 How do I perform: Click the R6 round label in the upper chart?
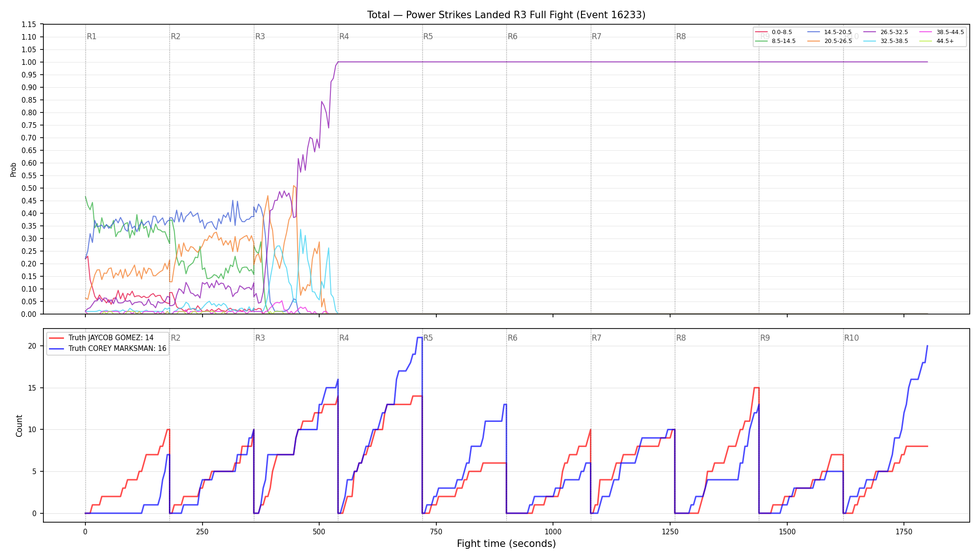[x=512, y=36]
